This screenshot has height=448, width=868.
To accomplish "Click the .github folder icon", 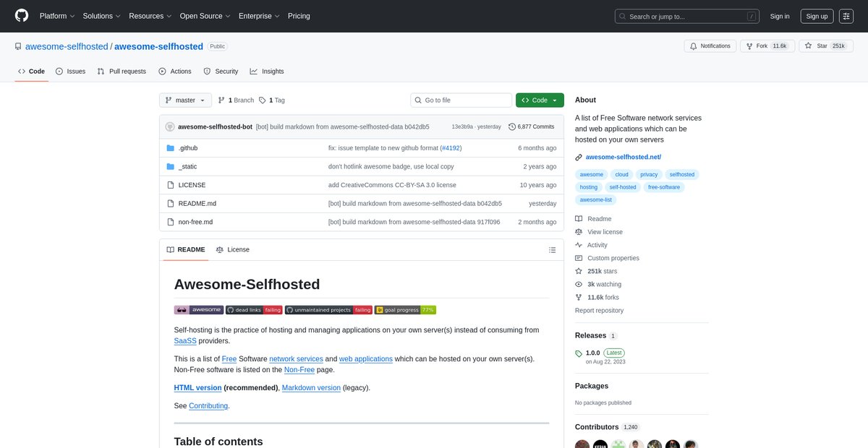I will coord(171,148).
